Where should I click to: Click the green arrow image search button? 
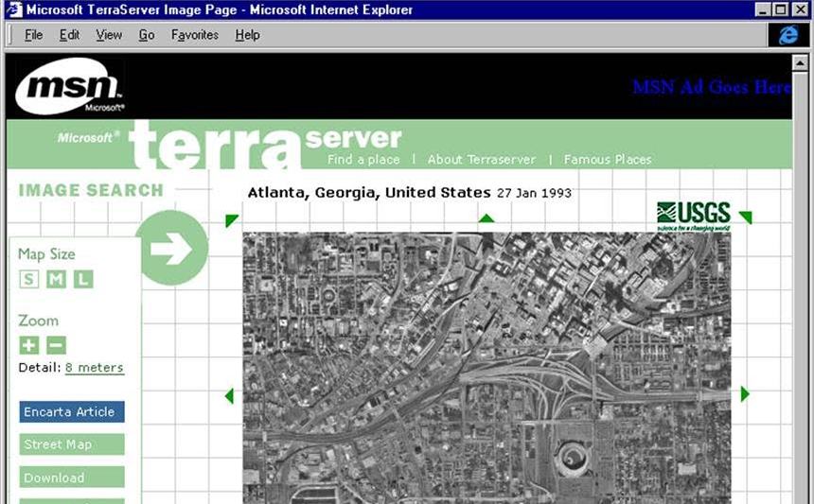coord(171,249)
